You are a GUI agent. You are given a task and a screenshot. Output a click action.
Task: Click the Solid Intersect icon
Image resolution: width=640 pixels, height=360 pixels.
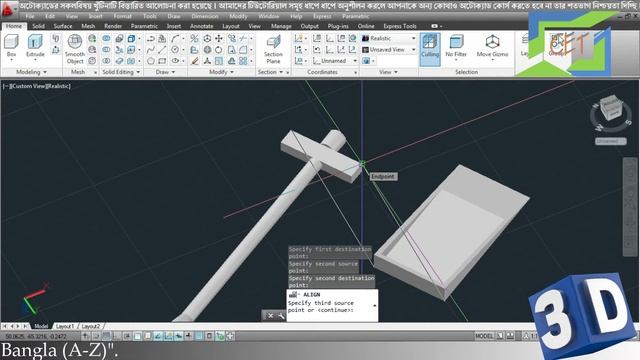coord(106,61)
